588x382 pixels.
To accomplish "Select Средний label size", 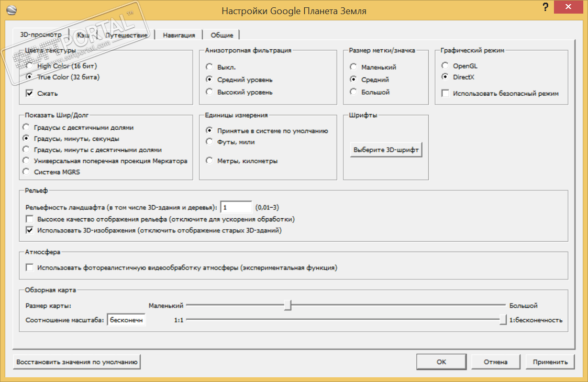I will (x=369, y=80).
